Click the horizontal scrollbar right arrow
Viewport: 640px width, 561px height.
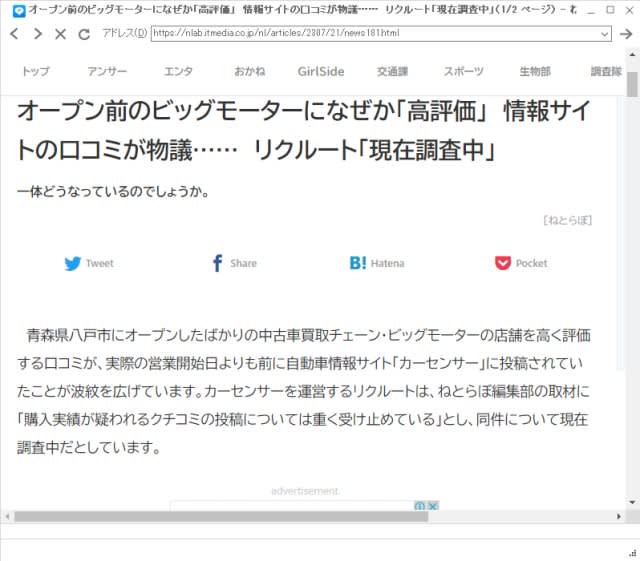coord(619,516)
